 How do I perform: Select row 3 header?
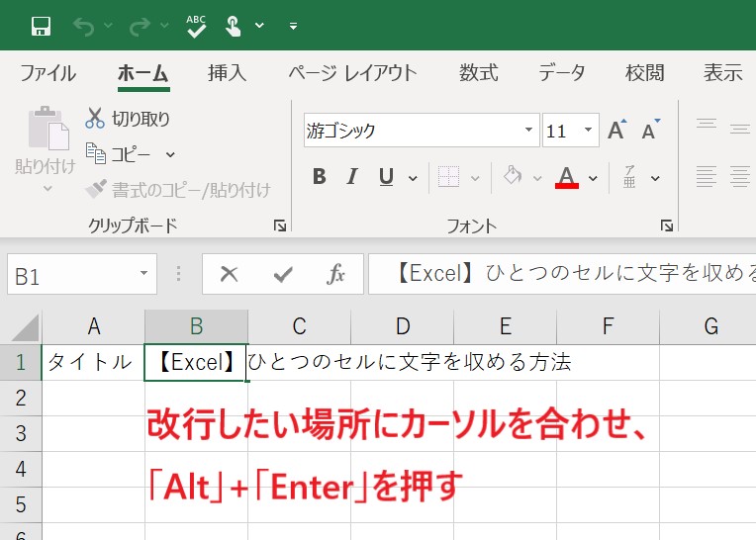(21, 433)
